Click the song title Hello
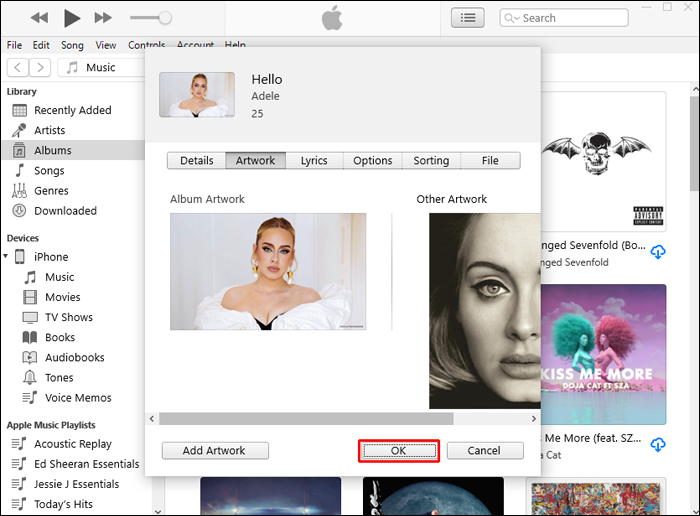 (x=267, y=79)
